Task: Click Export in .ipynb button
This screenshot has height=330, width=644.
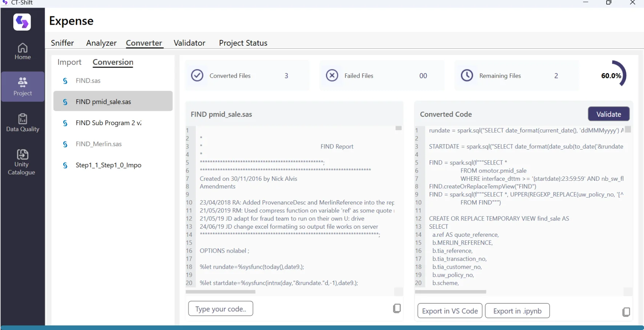Action: coord(517,311)
